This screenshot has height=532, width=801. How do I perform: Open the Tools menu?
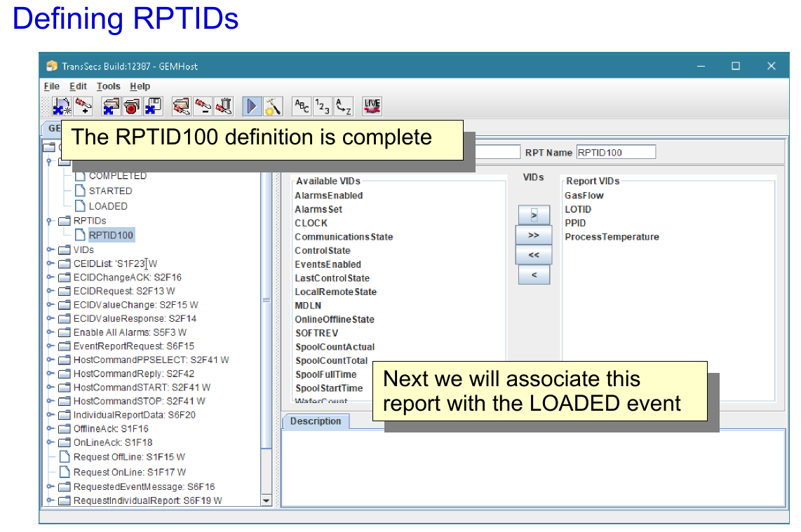pyautogui.click(x=109, y=86)
